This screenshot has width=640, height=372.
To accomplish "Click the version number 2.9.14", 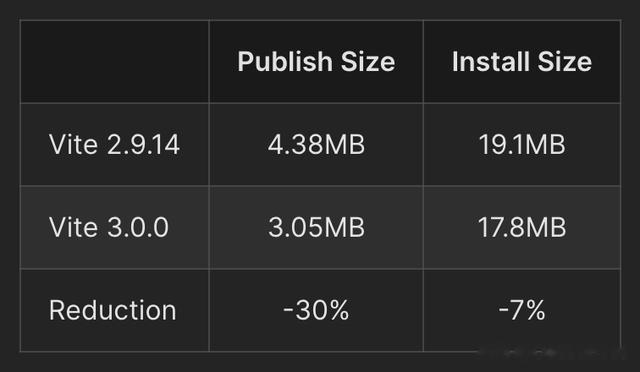I will click(x=143, y=145).
